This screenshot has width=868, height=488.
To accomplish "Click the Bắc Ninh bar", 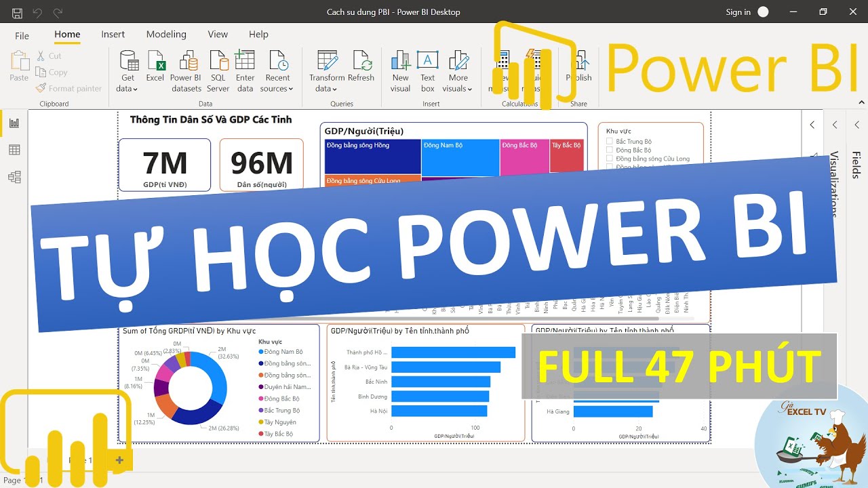I will (441, 382).
